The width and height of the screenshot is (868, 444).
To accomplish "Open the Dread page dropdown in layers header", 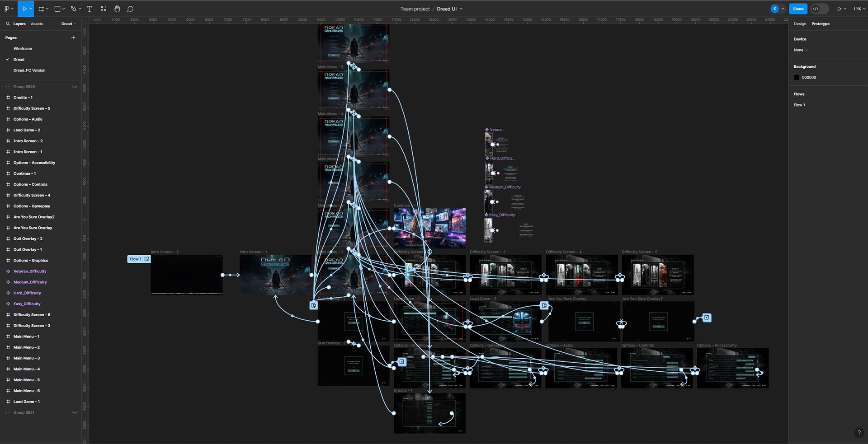I will (x=69, y=23).
